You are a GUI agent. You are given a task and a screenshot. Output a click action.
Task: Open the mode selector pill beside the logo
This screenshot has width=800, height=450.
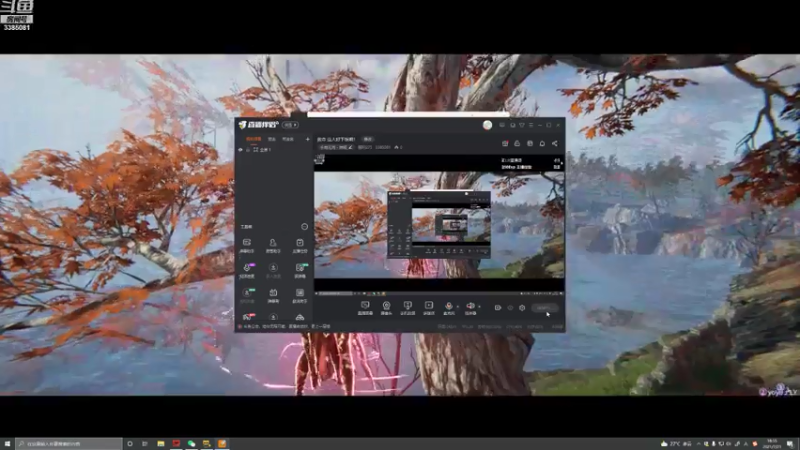pos(291,125)
